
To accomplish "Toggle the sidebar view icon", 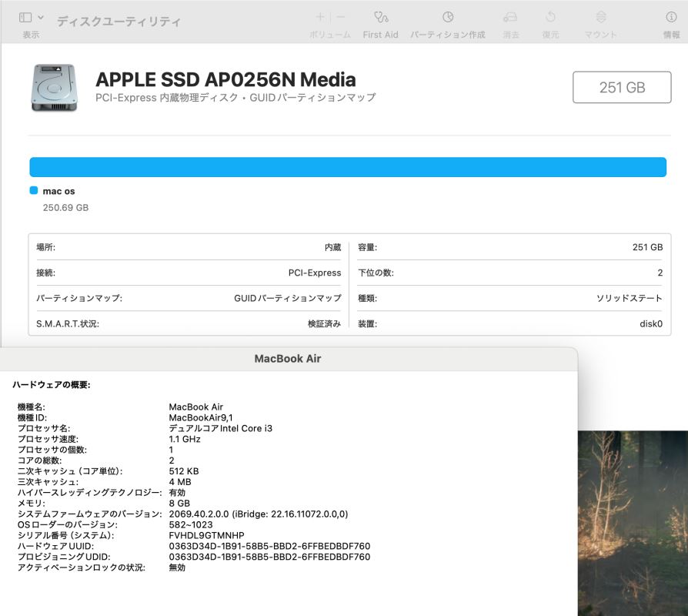I will 25,17.
